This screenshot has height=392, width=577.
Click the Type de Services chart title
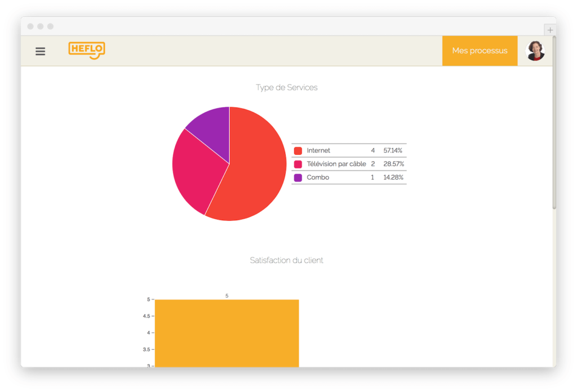(286, 88)
